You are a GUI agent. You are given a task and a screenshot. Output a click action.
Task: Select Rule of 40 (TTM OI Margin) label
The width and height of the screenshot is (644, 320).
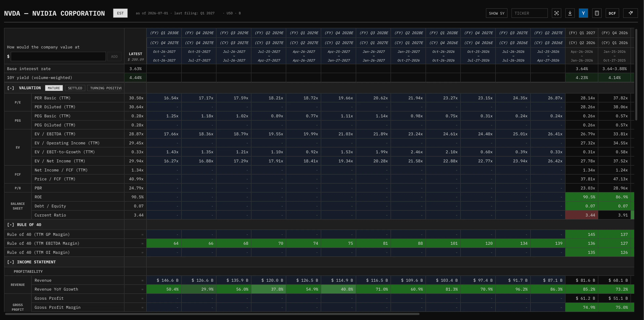(x=38, y=252)
